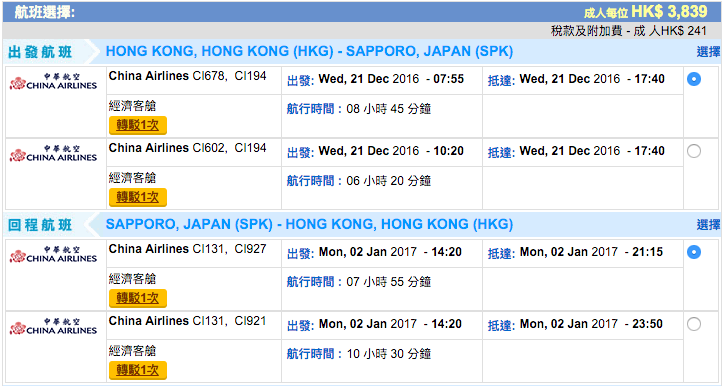The image size is (725, 386).
Task: Click the 回程航班 return section tab
Action: tap(40, 225)
